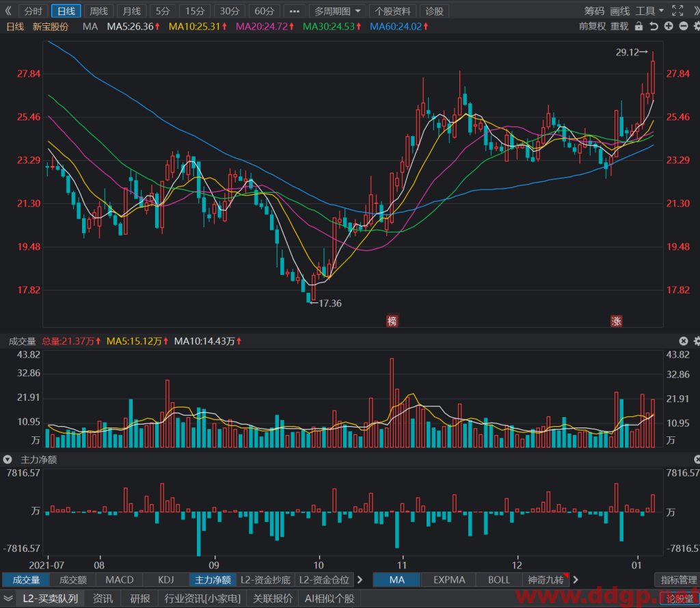Switch to 月线 monthly chart
This screenshot has width=700, height=608.
coord(132,11)
